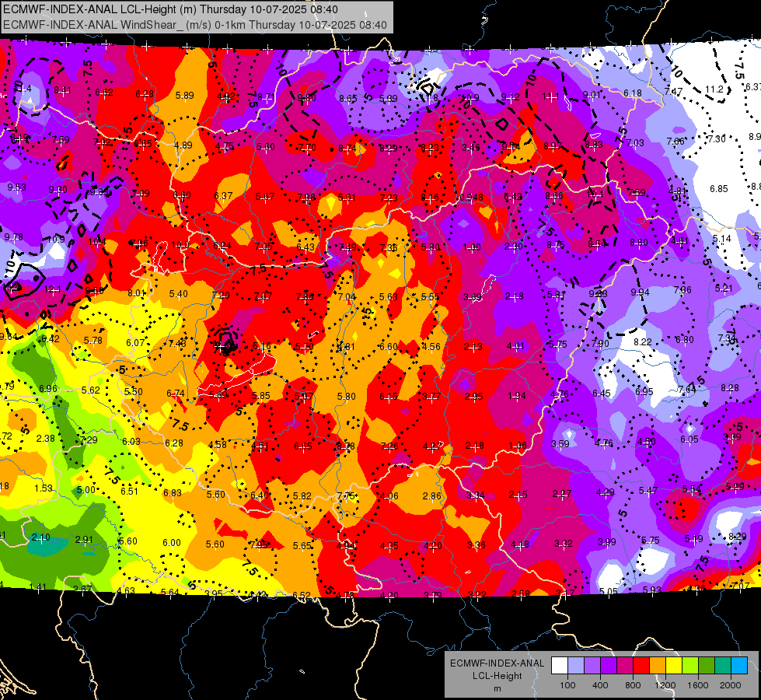Click the 6.83 grid value
Image resolution: width=761 pixels, height=700 pixels.
(173, 492)
